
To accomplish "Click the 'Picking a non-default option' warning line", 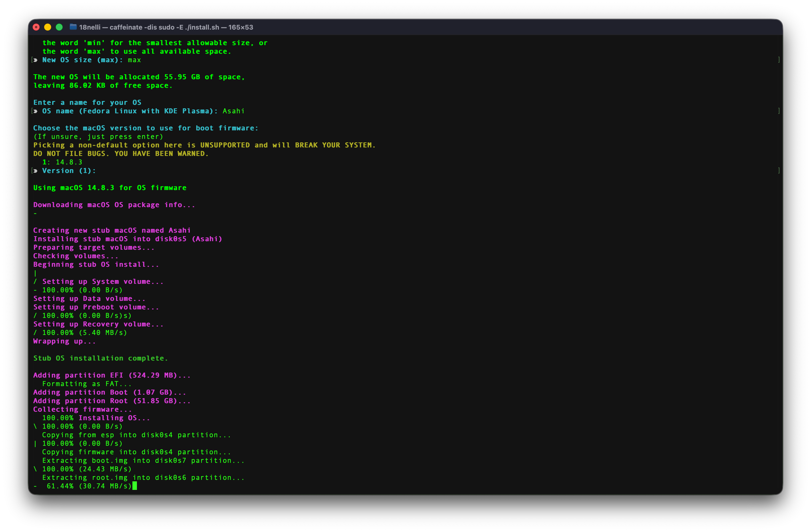I will (204, 145).
